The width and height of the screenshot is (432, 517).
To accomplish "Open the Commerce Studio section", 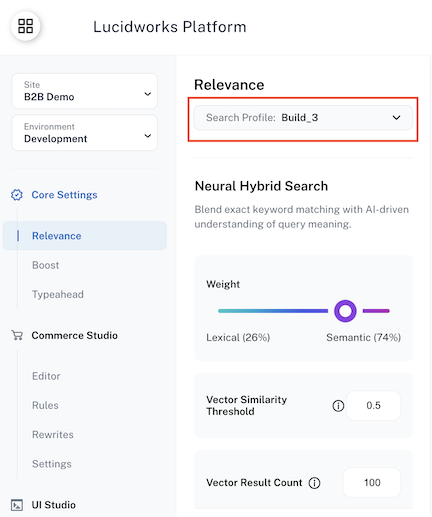I will coord(74,335).
